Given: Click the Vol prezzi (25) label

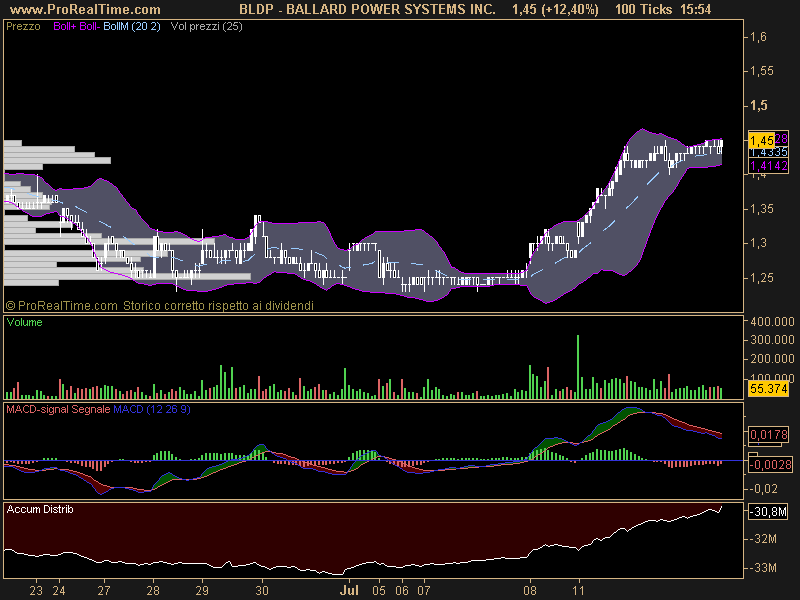Looking at the screenshot, I should [207, 27].
